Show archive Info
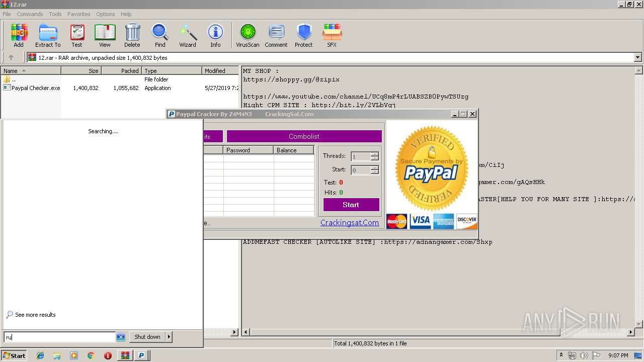This screenshot has height=362, width=644. point(215,36)
